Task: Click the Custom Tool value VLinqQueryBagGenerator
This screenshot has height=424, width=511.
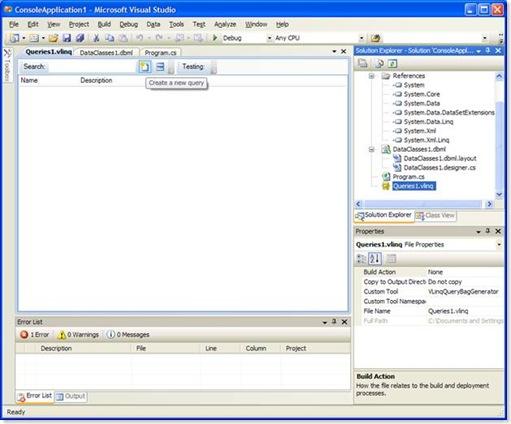Action: click(x=463, y=292)
